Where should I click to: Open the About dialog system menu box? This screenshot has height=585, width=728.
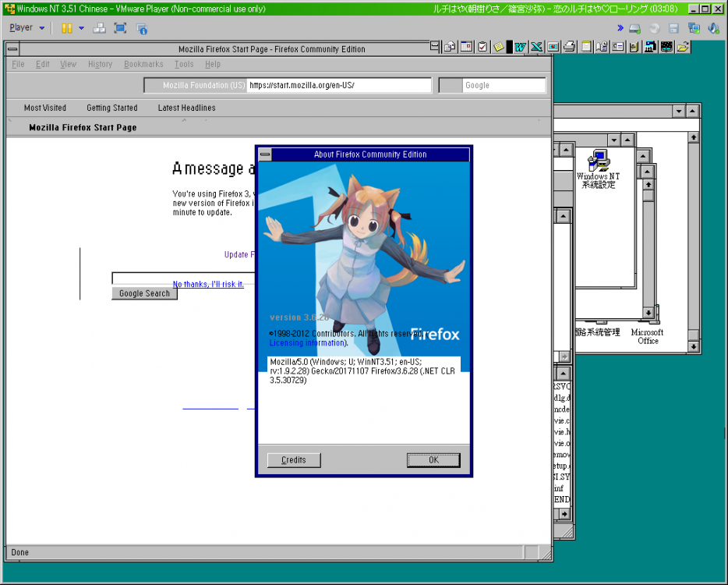[265, 154]
